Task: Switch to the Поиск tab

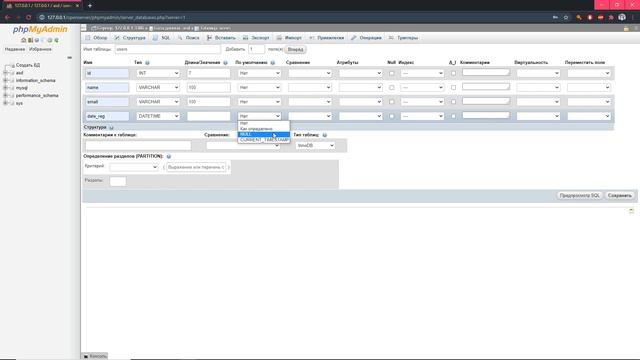Action: [189, 38]
